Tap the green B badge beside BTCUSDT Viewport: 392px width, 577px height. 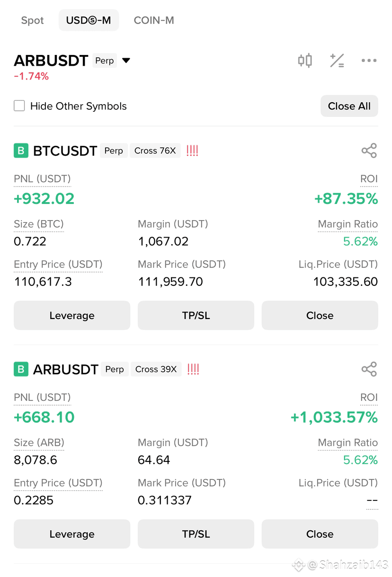click(x=21, y=151)
